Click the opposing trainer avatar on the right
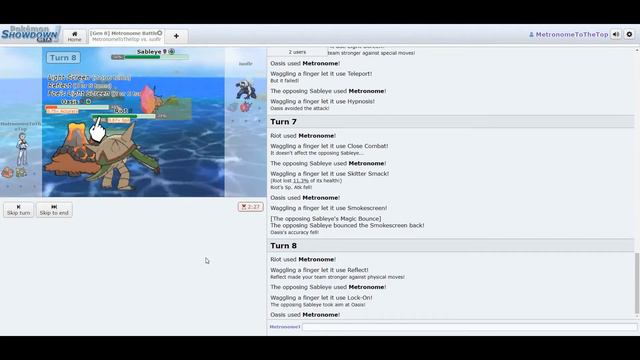The height and width of the screenshot is (360, 640). [x=245, y=90]
